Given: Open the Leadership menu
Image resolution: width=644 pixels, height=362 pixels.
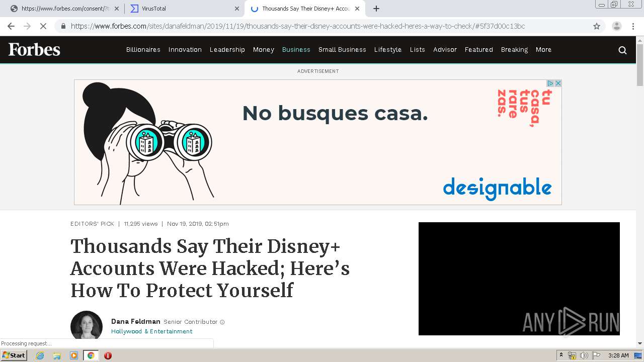Looking at the screenshot, I should [227, 50].
